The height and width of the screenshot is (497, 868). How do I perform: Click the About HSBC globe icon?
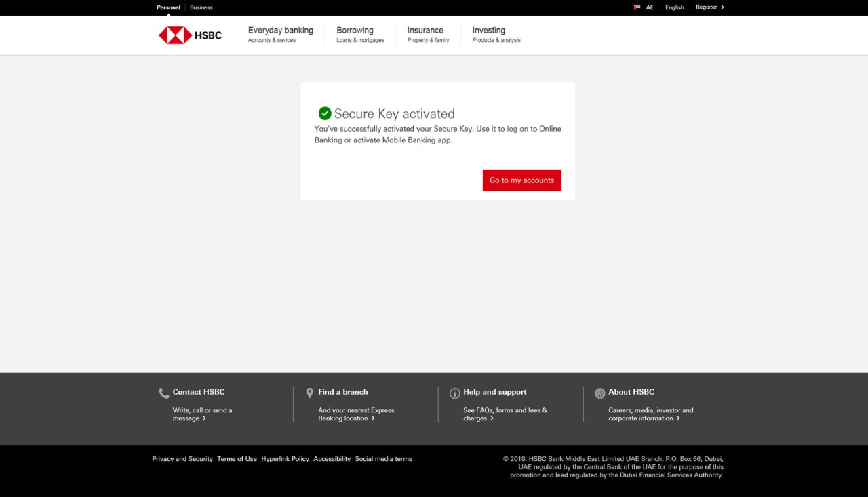coord(599,393)
